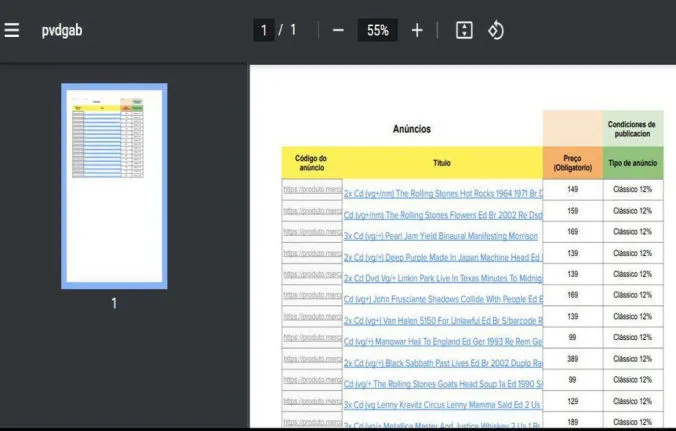The width and height of the screenshot is (676, 431).
Task: Open the Pearl Jam Yield listing link
Action: point(440,236)
